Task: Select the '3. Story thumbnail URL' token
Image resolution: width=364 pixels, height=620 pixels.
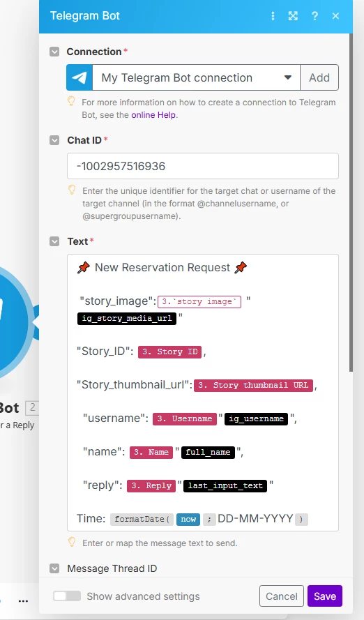Action: point(254,385)
